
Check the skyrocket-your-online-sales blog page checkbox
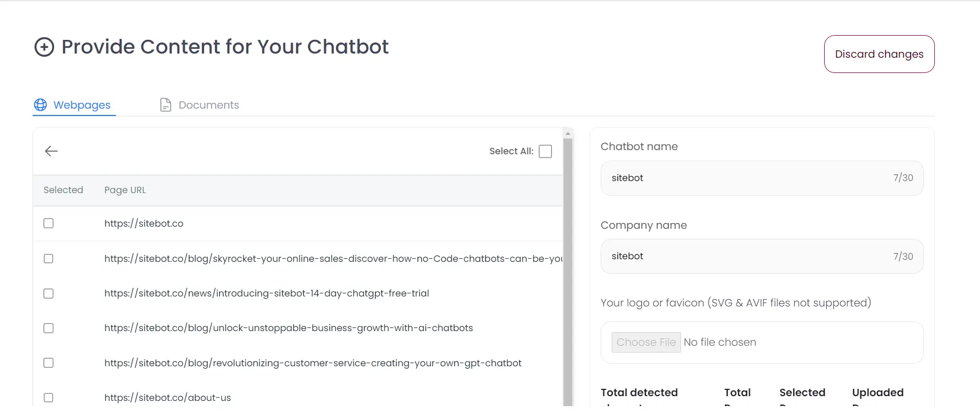pos(49,259)
